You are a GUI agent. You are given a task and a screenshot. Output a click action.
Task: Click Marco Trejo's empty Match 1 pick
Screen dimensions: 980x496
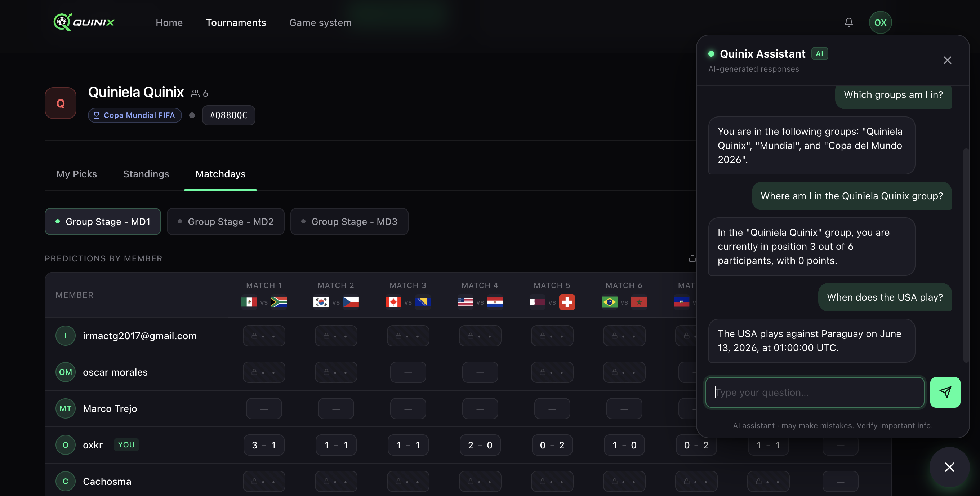coord(264,408)
